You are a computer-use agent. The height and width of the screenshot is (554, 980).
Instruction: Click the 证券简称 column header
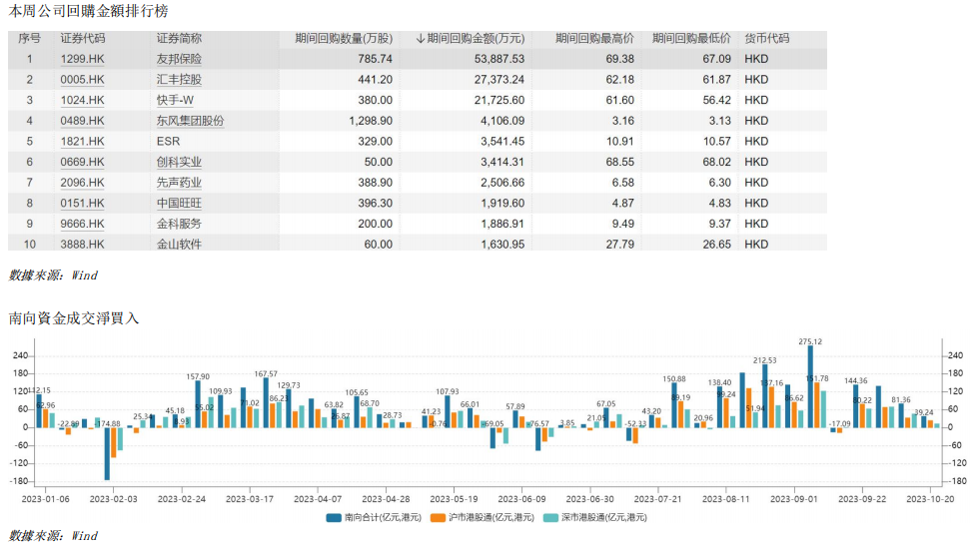click(179, 39)
